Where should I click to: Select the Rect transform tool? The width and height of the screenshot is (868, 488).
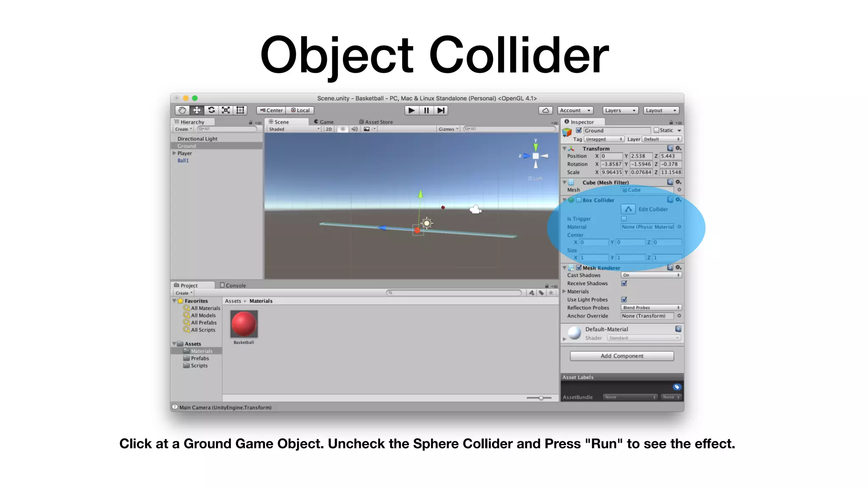point(240,110)
